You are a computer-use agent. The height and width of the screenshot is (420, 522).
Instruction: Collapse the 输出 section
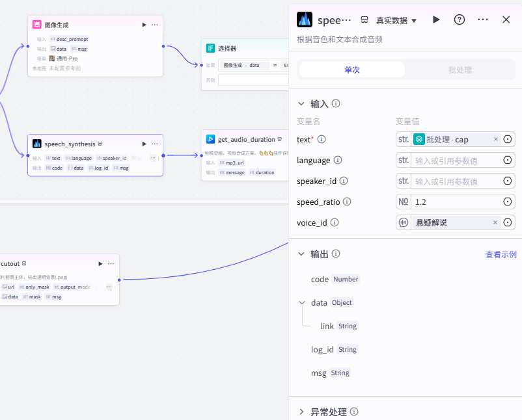[301, 254]
